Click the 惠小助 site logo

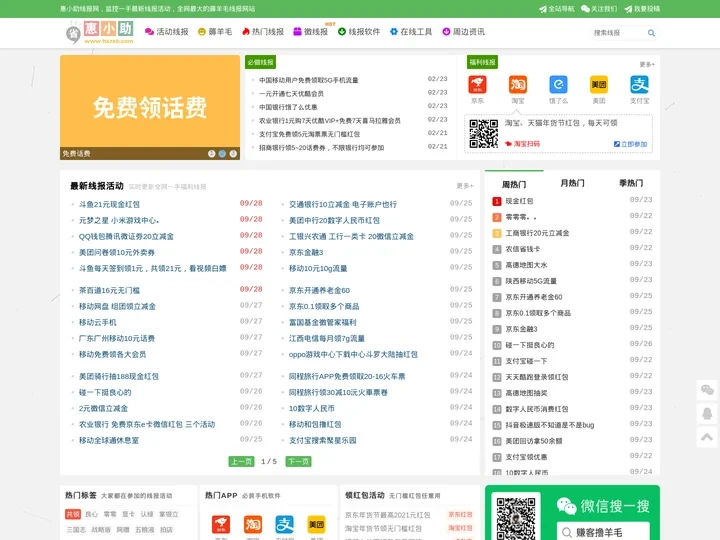(100, 32)
